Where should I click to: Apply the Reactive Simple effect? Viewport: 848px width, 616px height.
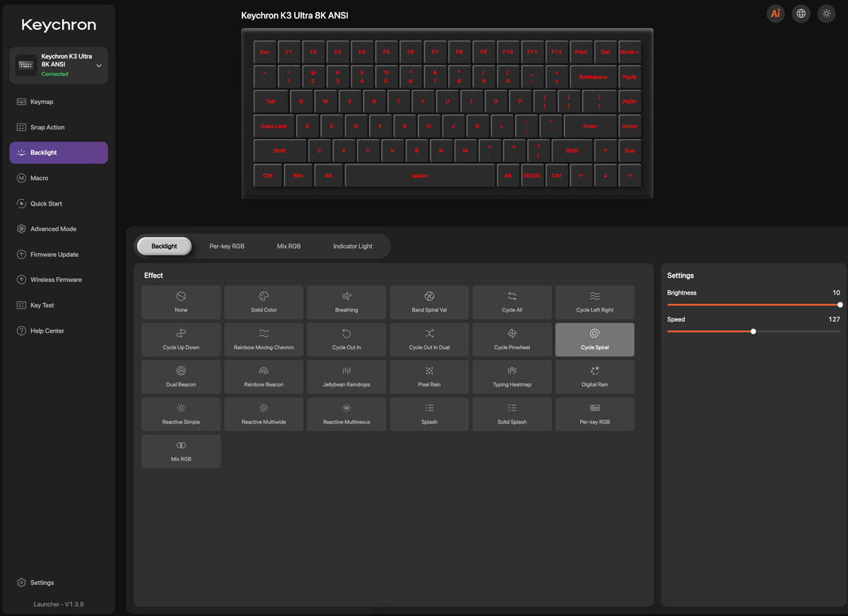[181, 414]
